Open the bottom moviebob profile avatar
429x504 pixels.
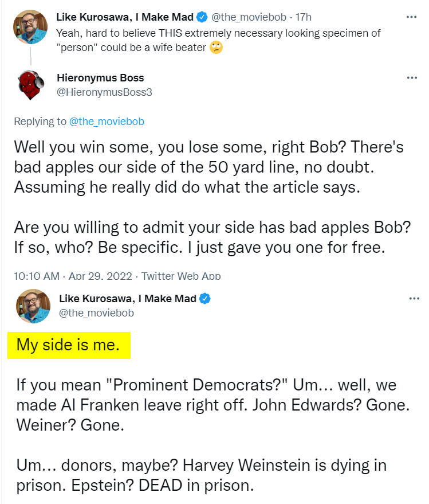(33, 306)
